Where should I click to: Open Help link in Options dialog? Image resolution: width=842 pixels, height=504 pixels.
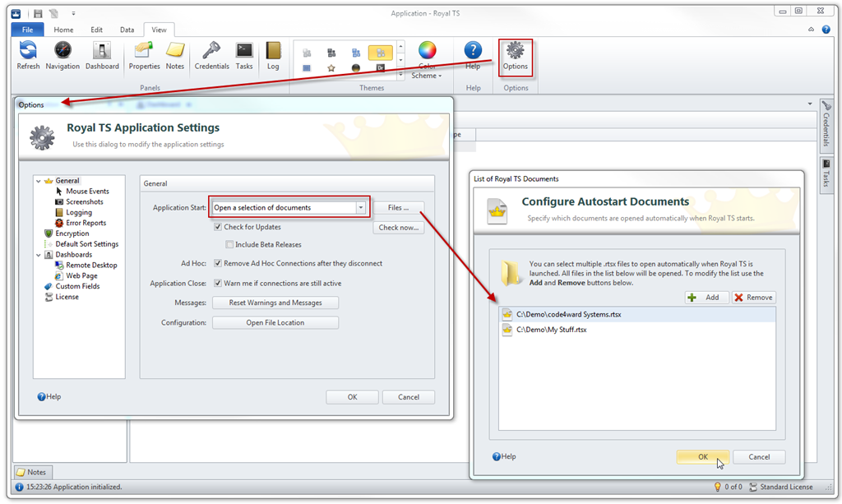click(49, 396)
